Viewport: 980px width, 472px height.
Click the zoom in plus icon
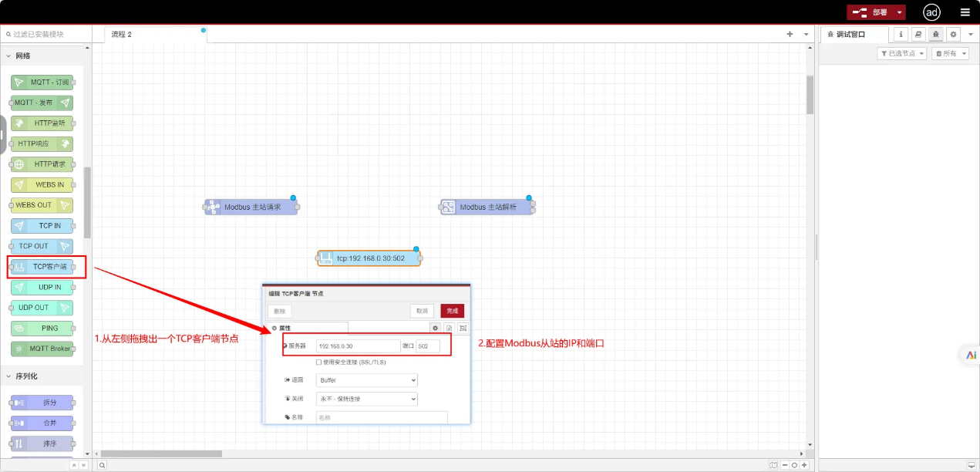(x=804, y=465)
